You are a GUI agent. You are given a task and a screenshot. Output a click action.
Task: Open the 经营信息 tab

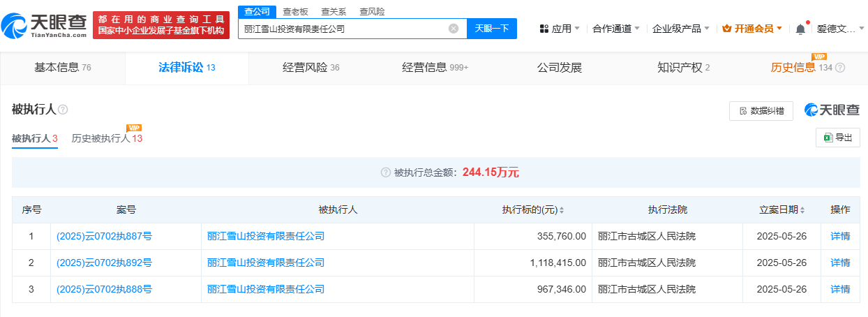point(435,68)
